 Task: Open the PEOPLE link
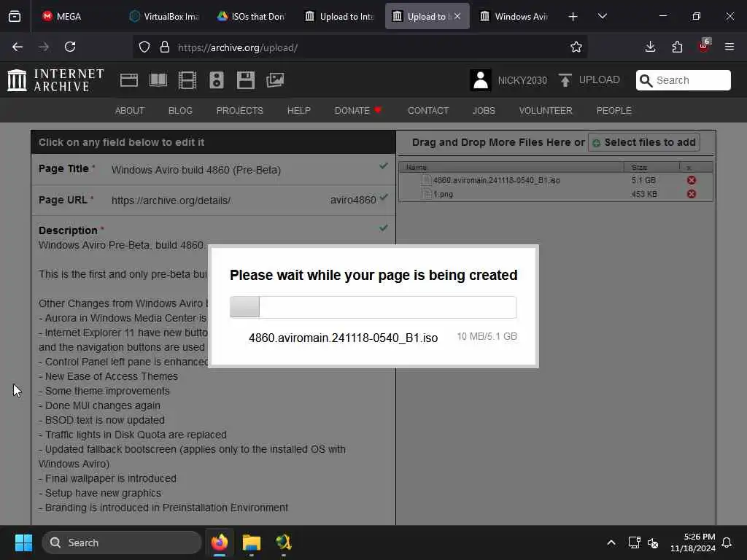point(614,111)
